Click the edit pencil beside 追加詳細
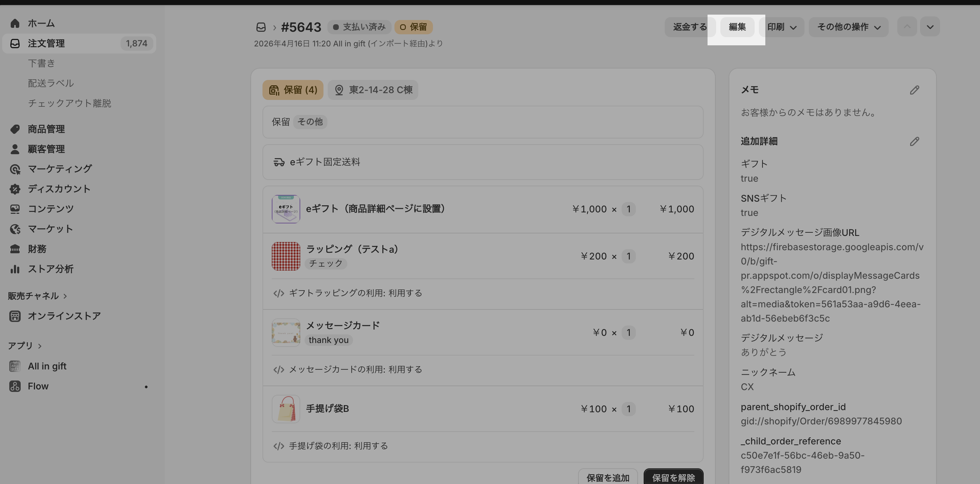Image resolution: width=980 pixels, height=484 pixels. pyautogui.click(x=914, y=141)
